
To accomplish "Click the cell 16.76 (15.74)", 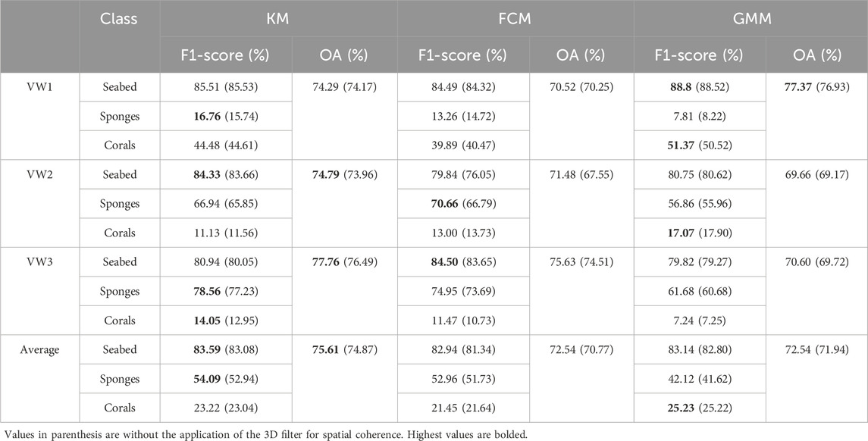I will click(228, 116).
